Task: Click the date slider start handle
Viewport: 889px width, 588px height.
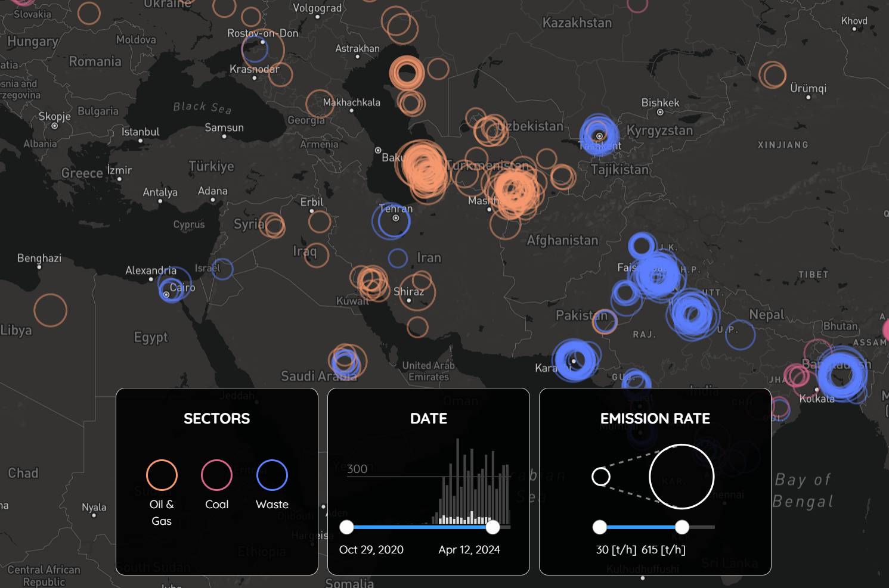Action: tap(346, 527)
